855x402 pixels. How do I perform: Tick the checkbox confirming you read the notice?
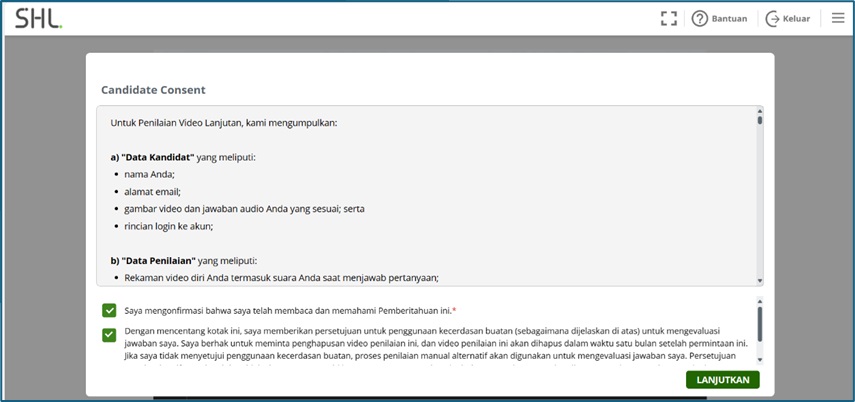[109, 310]
